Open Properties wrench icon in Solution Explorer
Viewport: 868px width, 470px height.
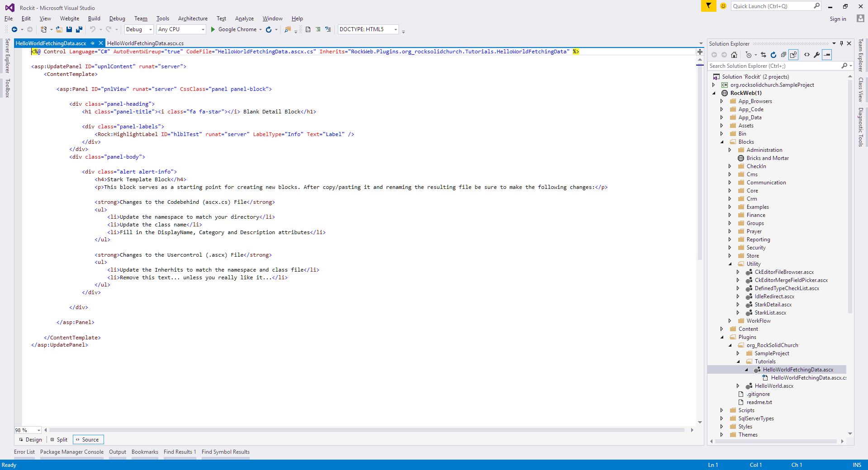click(x=817, y=55)
